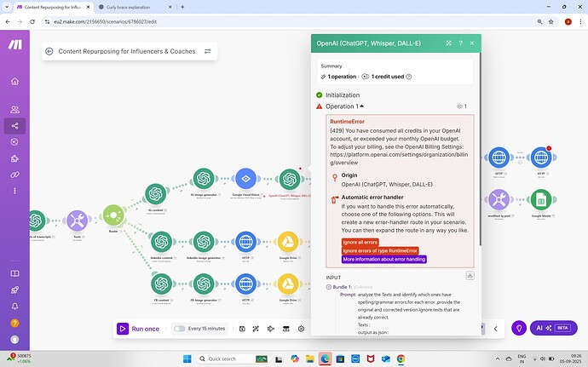Select the modified ig post tools module

click(499, 199)
